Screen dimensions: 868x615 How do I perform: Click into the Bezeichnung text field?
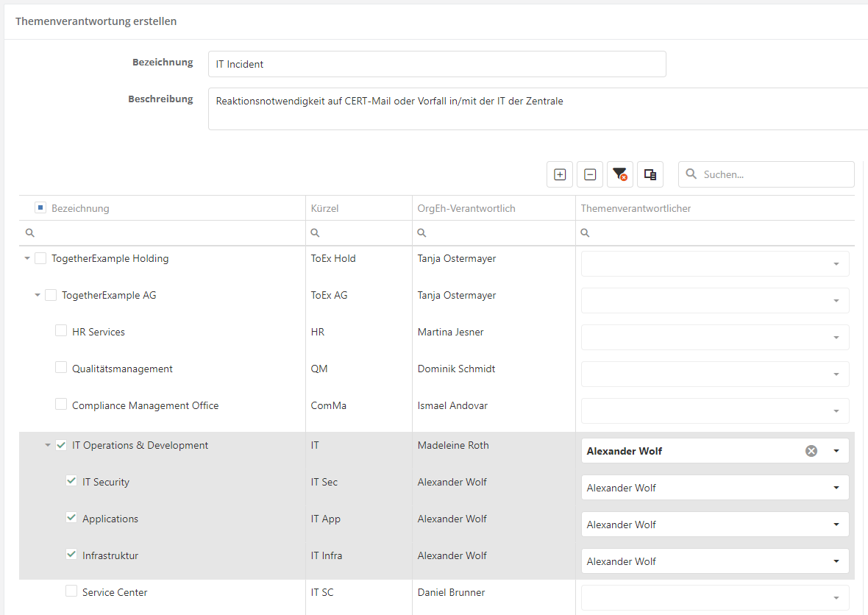click(437, 64)
